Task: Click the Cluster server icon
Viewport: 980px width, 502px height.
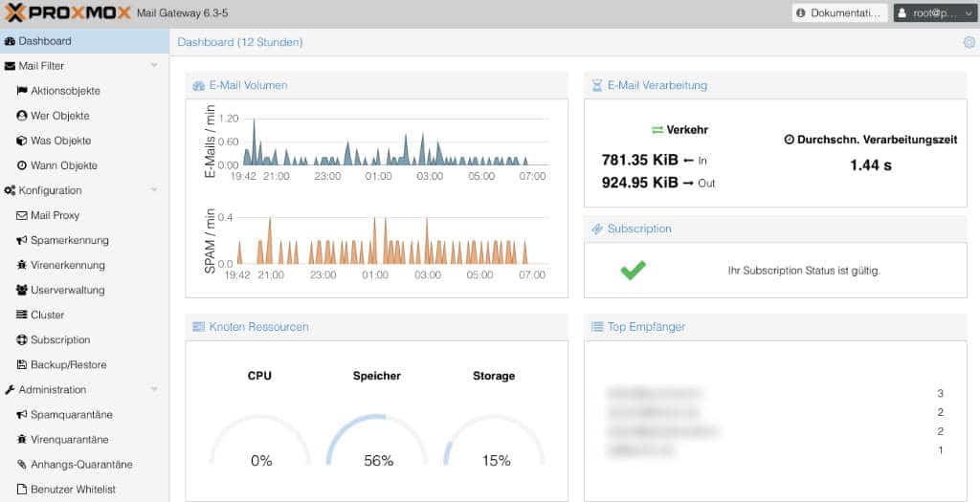Action: pos(22,315)
